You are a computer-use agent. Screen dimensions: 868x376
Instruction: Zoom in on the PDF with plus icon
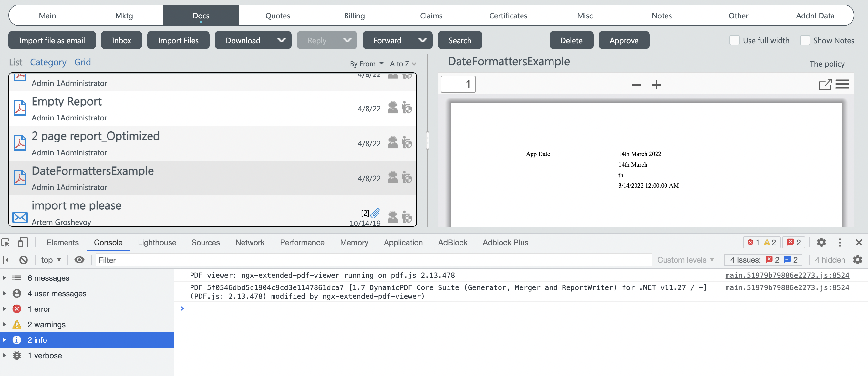656,85
